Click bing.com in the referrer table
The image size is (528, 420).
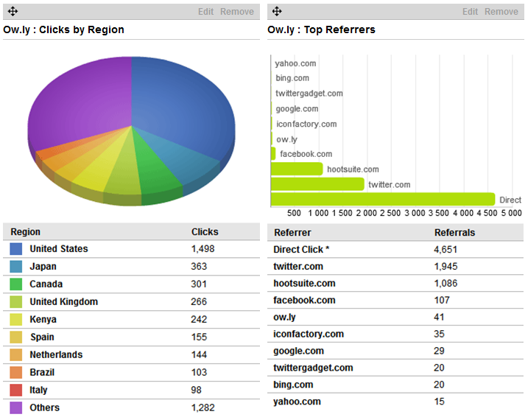tap(293, 385)
